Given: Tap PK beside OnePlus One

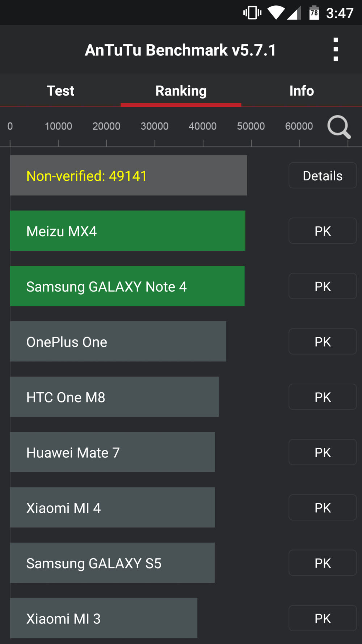Looking at the screenshot, I should (323, 342).
